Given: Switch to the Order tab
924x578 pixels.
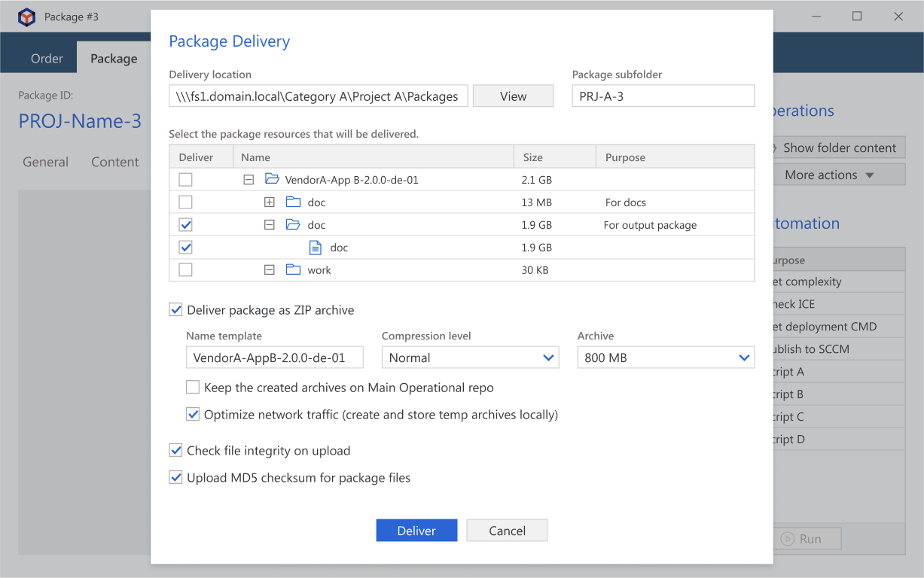Looking at the screenshot, I should [x=47, y=59].
